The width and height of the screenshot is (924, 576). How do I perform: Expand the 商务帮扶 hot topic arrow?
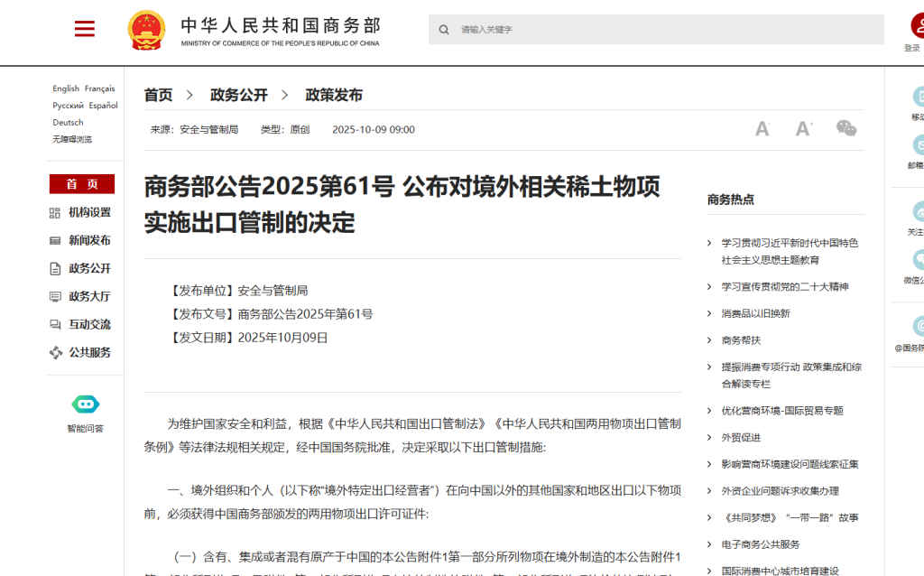point(710,340)
